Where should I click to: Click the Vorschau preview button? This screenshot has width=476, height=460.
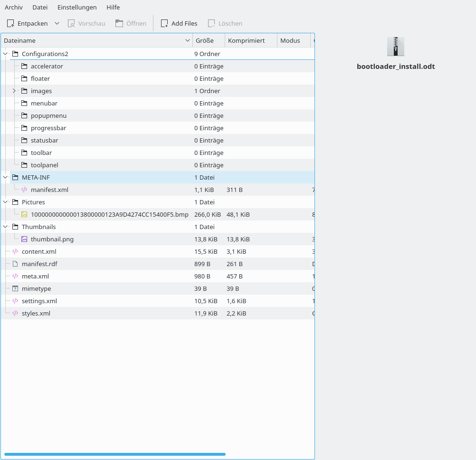point(86,23)
